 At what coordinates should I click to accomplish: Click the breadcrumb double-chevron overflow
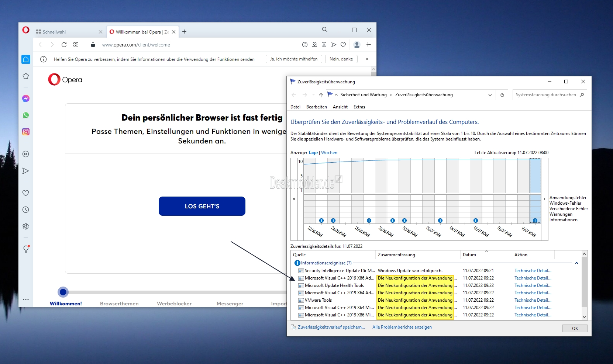pyautogui.click(x=336, y=95)
